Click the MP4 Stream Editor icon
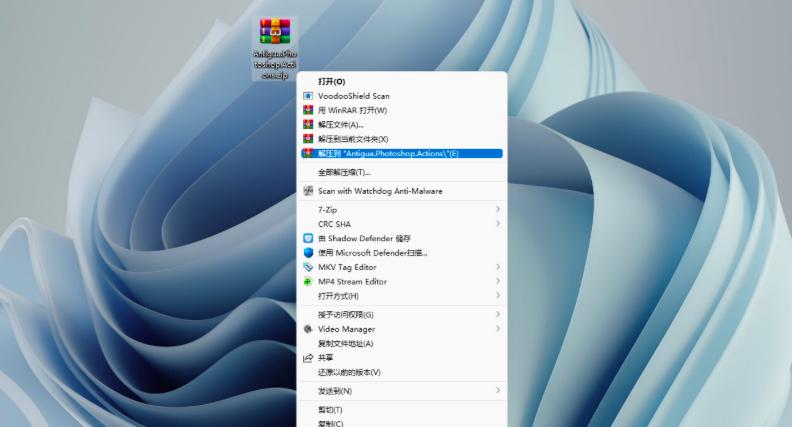Viewport: 792px width, 427px height. click(x=308, y=281)
